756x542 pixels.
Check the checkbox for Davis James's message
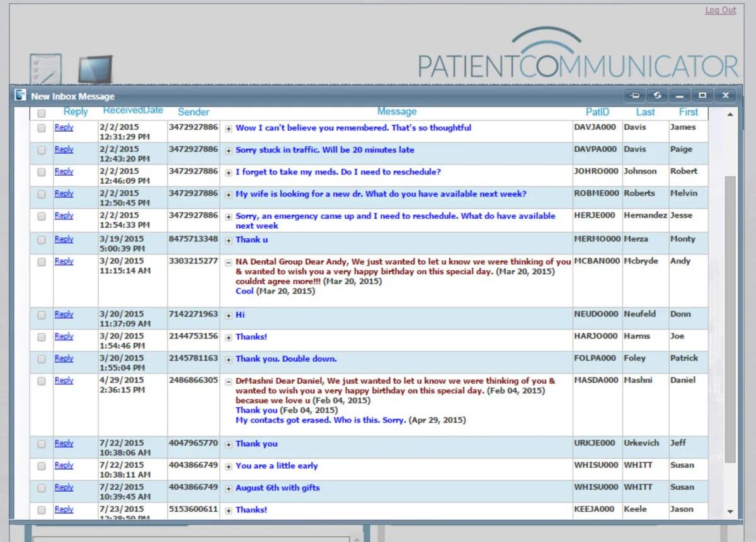click(x=41, y=127)
